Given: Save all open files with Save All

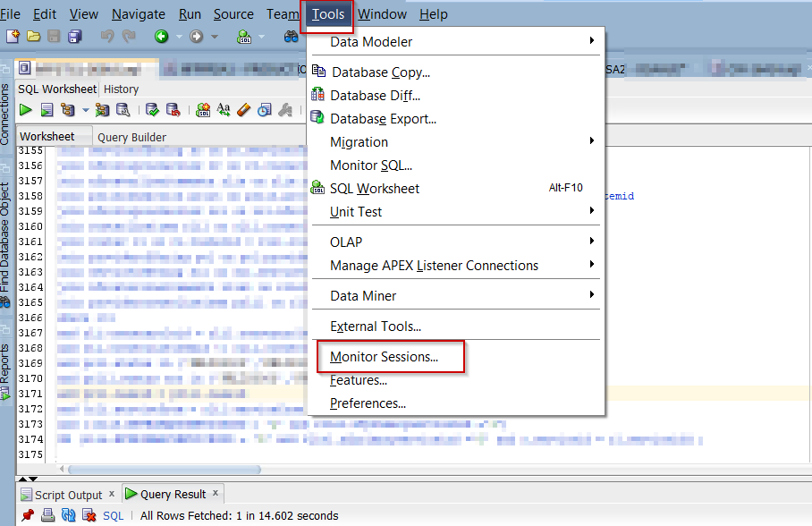Looking at the screenshot, I should point(73,35).
